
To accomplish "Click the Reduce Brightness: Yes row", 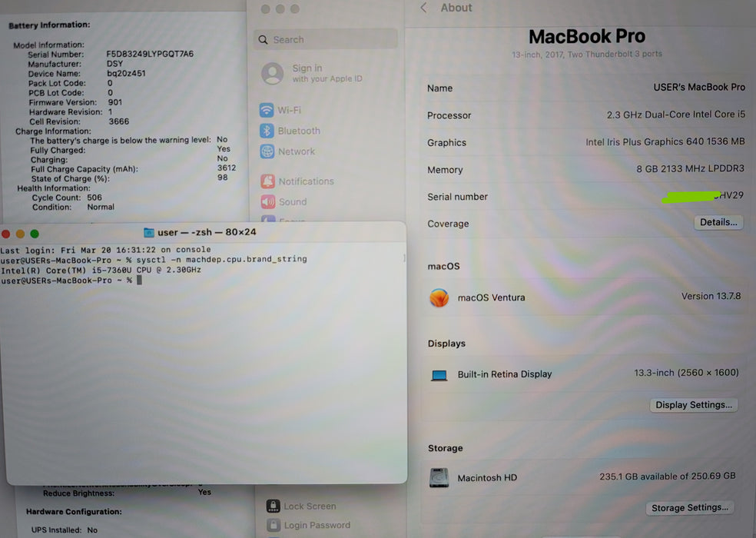I will pyautogui.click(x=128, y=493).
